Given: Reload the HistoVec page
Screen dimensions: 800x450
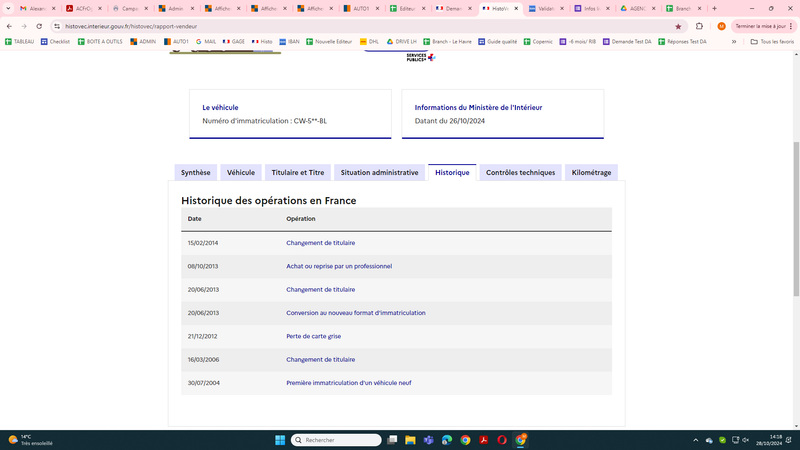Looking at the screenshot, I should tap(39, 26).
